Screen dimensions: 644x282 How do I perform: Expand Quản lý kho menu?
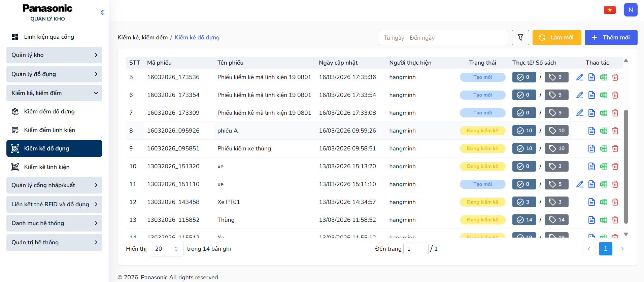(x=54, y=55)
